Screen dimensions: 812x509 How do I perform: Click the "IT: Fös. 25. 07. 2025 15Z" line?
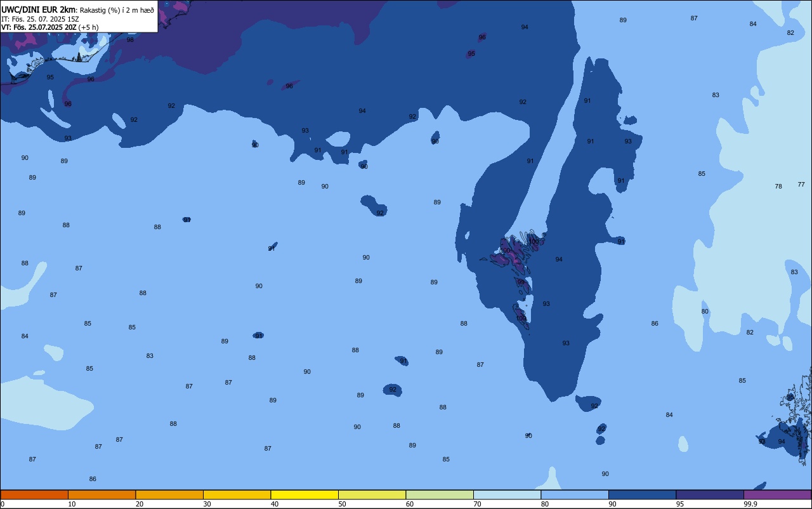pos(40,19)
